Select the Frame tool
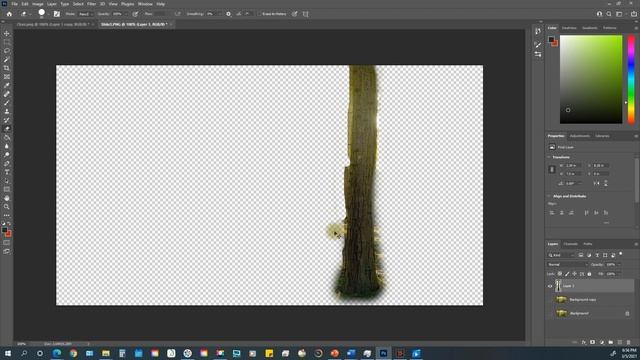Viewport: 640px width, 360px height. coord(7,77)
